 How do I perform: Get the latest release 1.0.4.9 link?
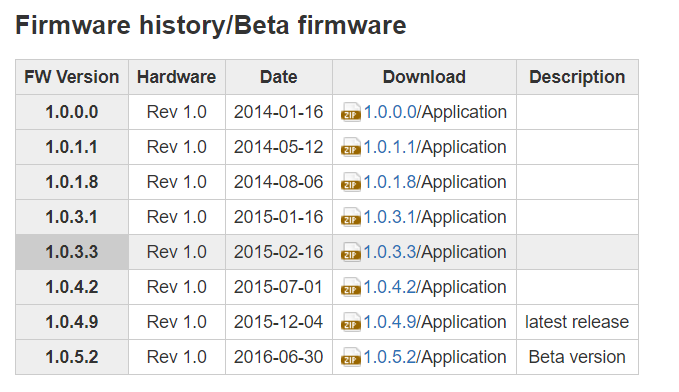[x=390, y=323]
